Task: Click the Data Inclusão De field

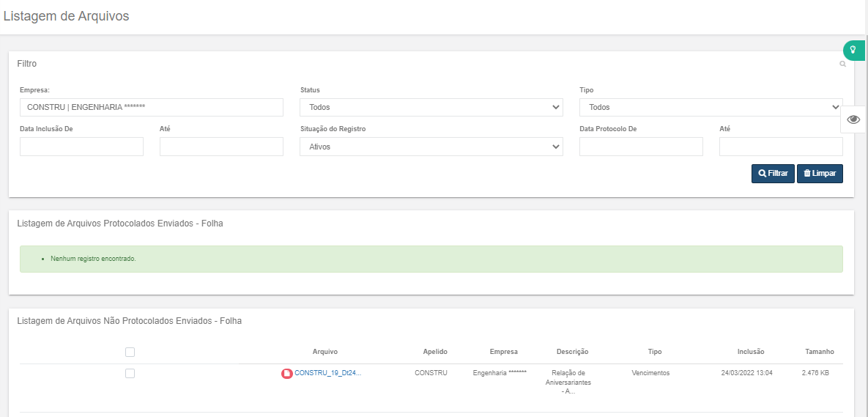Action: [81, 147]
